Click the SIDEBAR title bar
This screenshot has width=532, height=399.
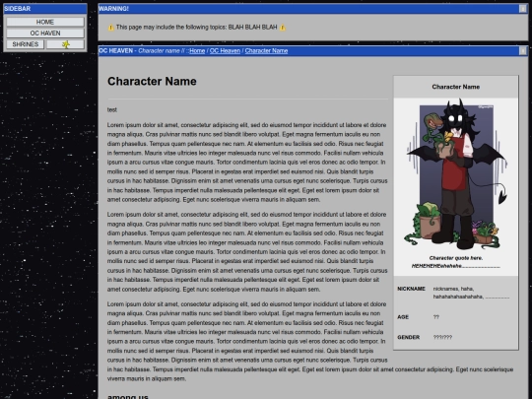coord(45,9)
